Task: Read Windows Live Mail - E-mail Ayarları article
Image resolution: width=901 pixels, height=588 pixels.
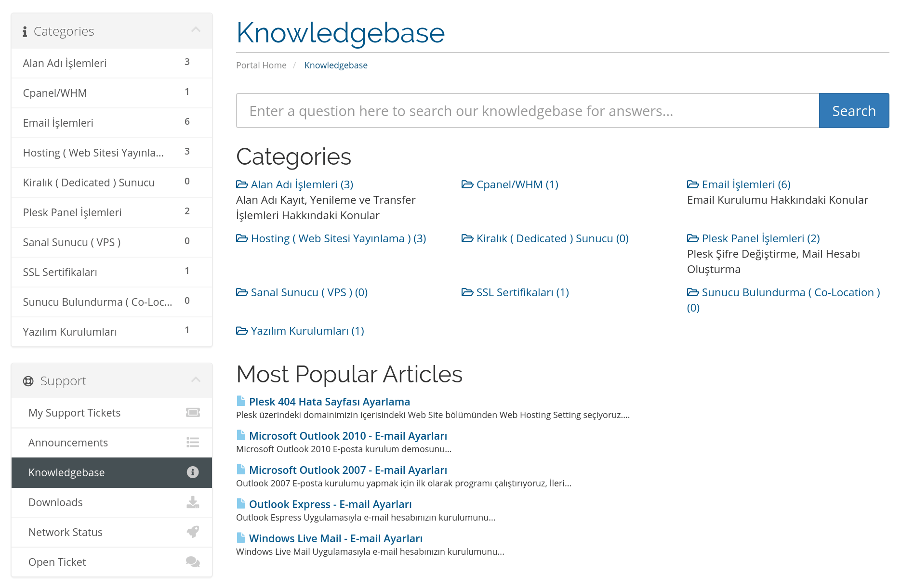Action: pos(336,538)
